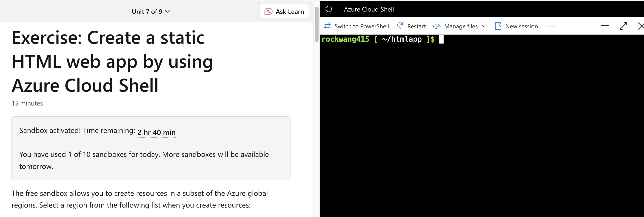Open the more options ellipsis menu
644x217 pixels.
[551, 26]
